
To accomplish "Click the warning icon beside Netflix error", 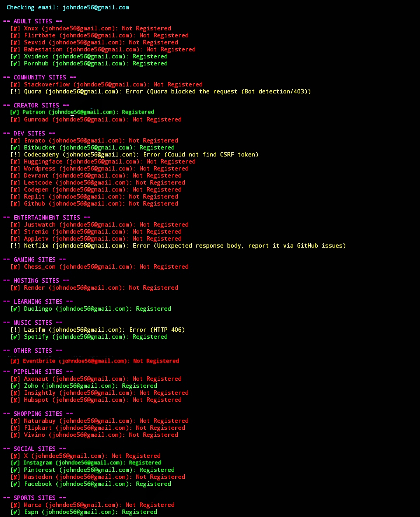I will pyautogui.click(x=15, y=245).
